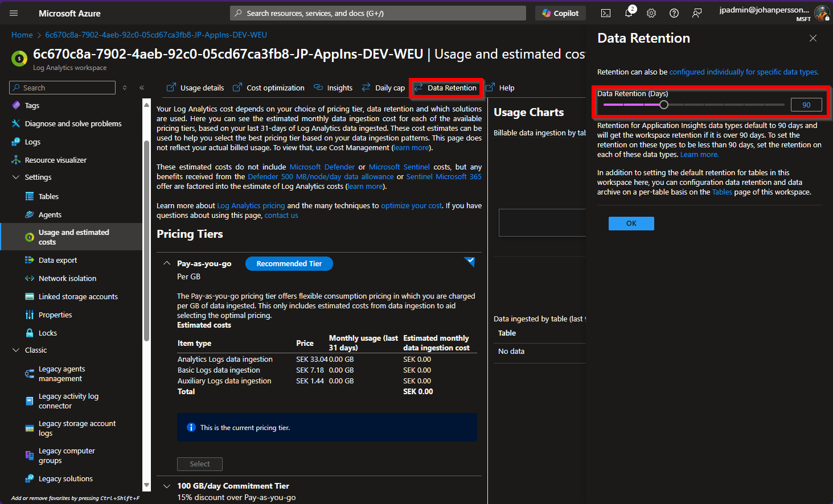Viewport: 833px width, 504px height.
Task: Open Legacy computer groups
Action: 67,456
